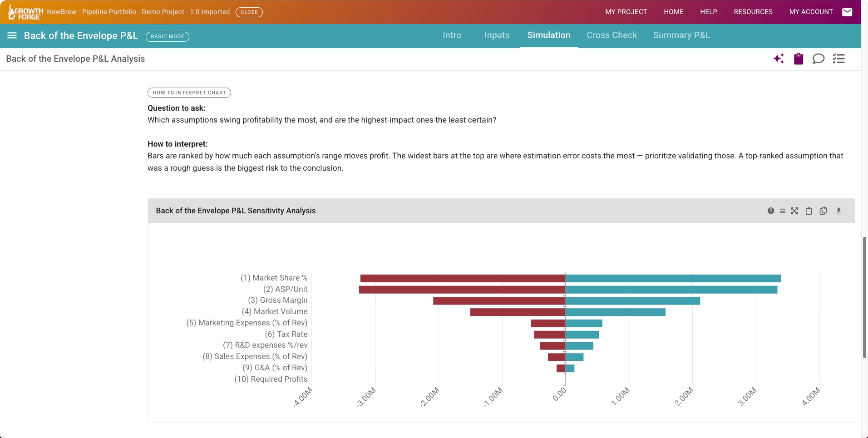
Task: Click the -4.00M axis label
Action: (302, 397)
